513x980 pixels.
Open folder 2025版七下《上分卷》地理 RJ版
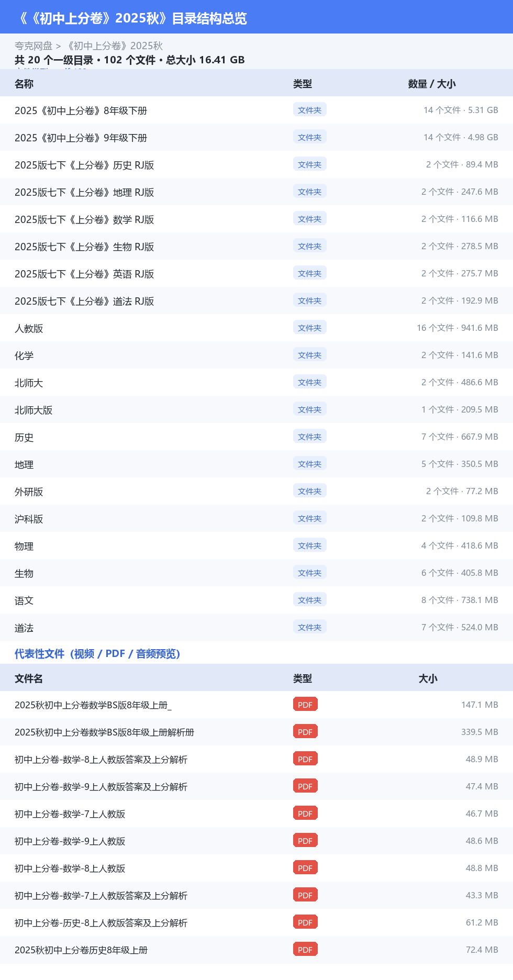[84, 192]
